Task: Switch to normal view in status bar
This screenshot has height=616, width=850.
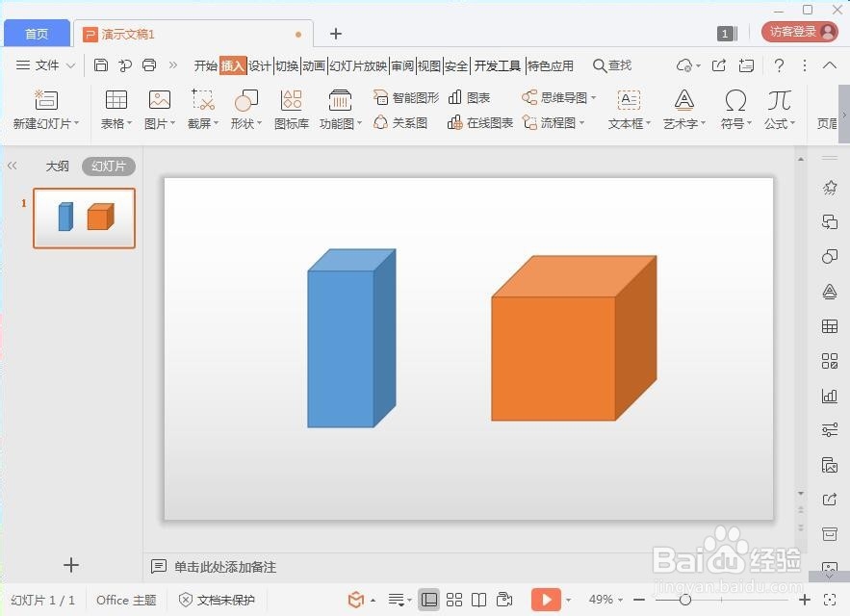Action: tap(428, 600)
